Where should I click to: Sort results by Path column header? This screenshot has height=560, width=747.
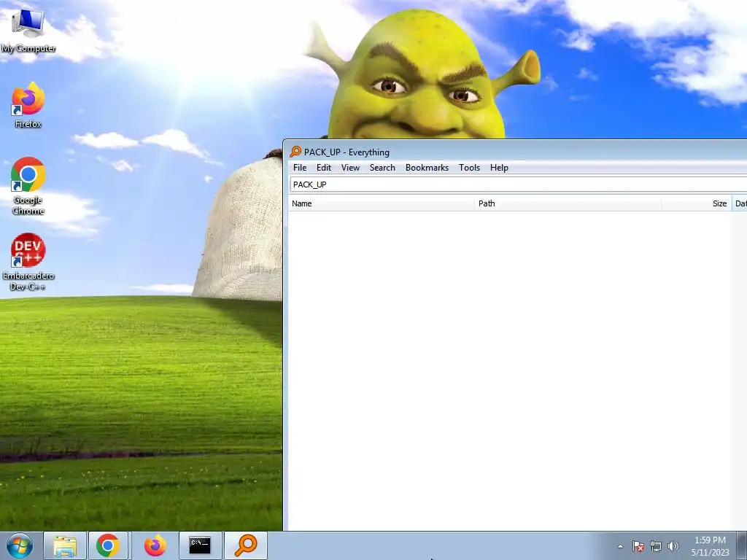(568, 203)
